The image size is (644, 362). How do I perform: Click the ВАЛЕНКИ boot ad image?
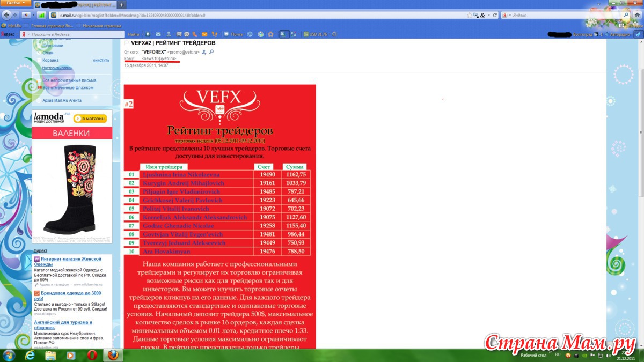click(x=72, y=188)
